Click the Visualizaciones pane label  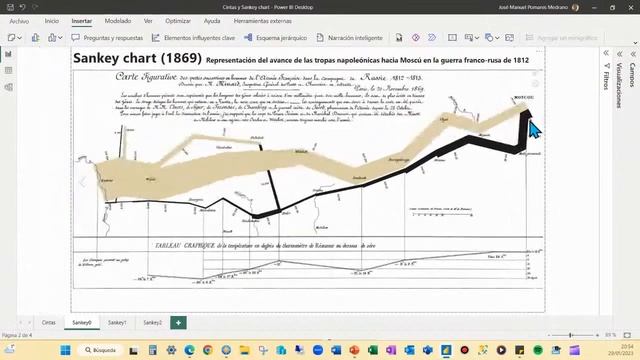pos(619,85)
